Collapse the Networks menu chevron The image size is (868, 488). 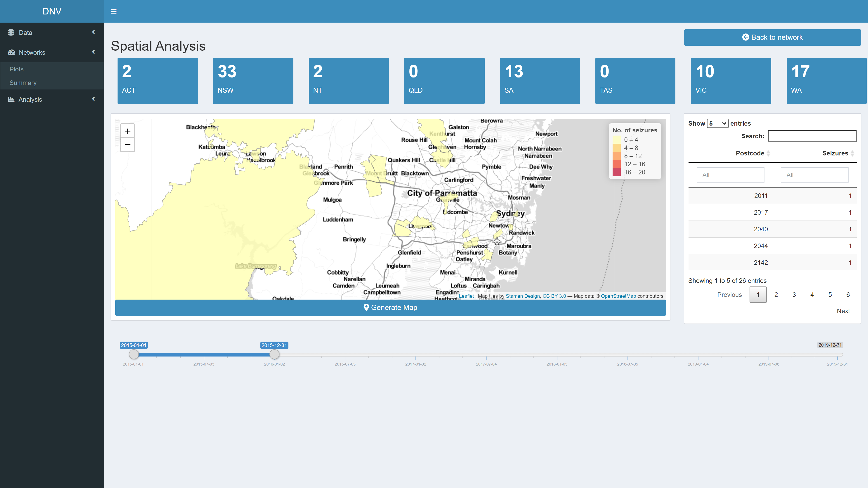93,52
